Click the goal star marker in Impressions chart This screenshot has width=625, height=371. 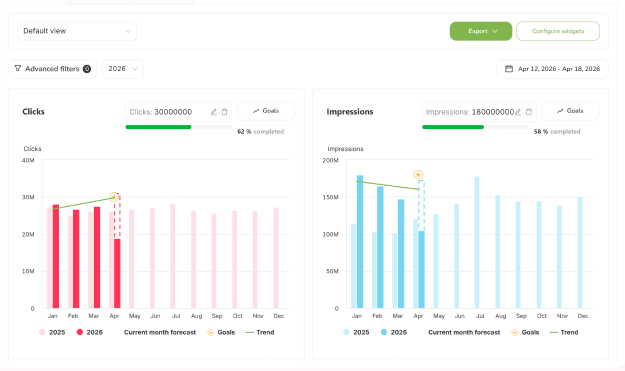(418, 175)
